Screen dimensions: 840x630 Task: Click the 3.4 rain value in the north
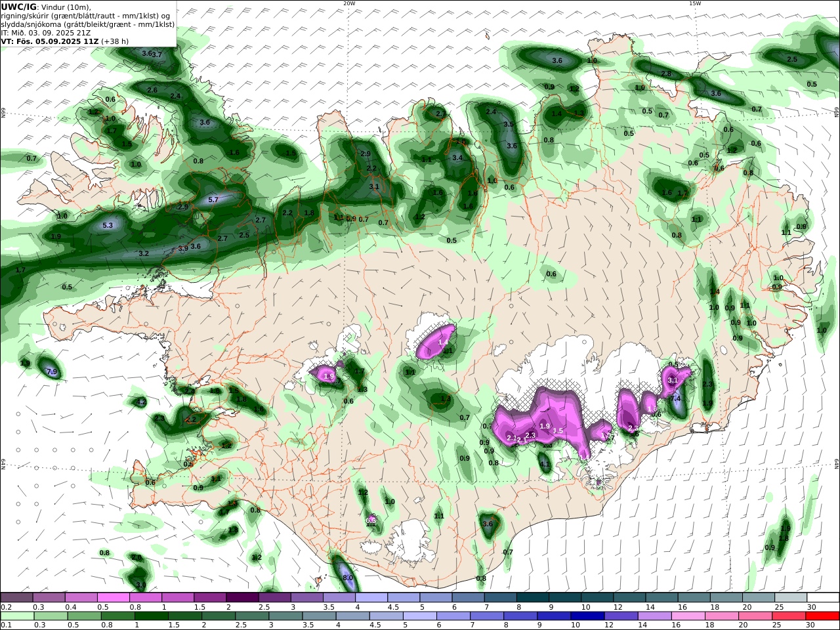click(458, 157)
